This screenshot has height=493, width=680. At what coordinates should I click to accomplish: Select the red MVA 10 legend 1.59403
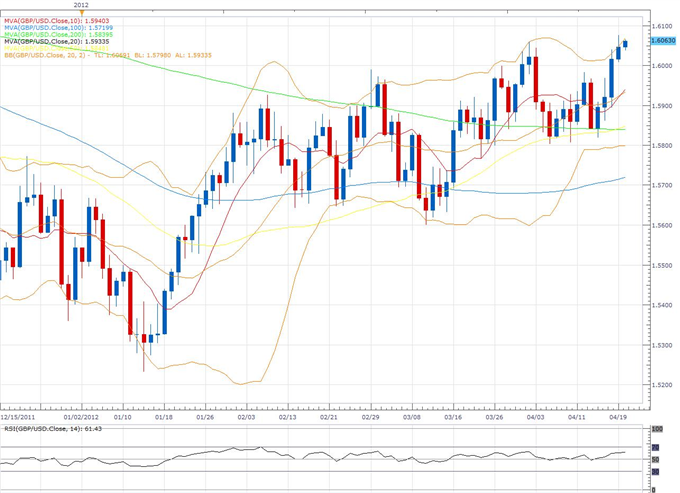(56, 21)
